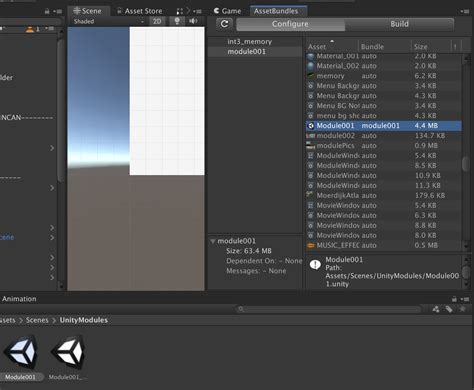Click Scenes in the Project breadcrumb
This screenshot has height=390, width=474.
coord(37,320)
